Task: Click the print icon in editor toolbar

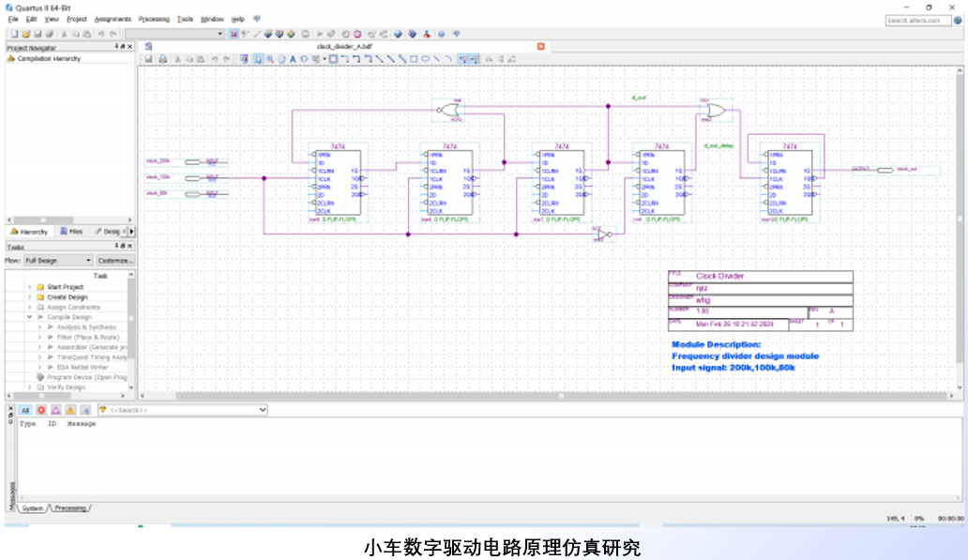Action: tap(162, 59)
